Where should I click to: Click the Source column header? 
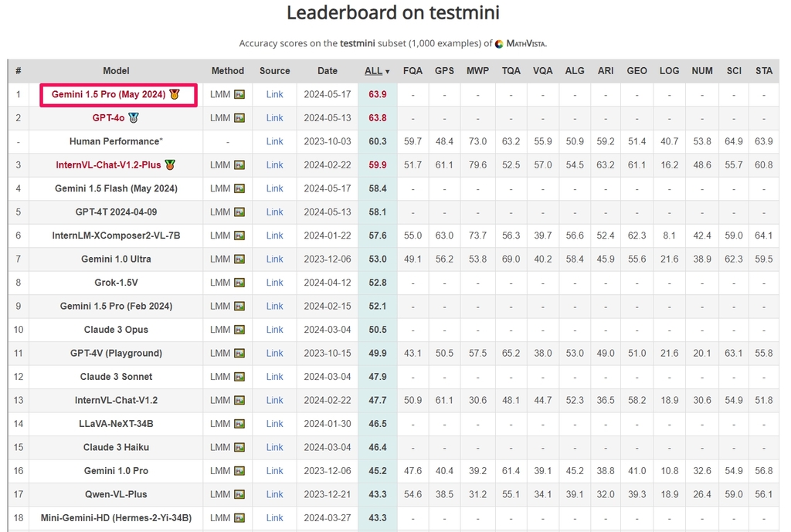click(x=274, y=70)
